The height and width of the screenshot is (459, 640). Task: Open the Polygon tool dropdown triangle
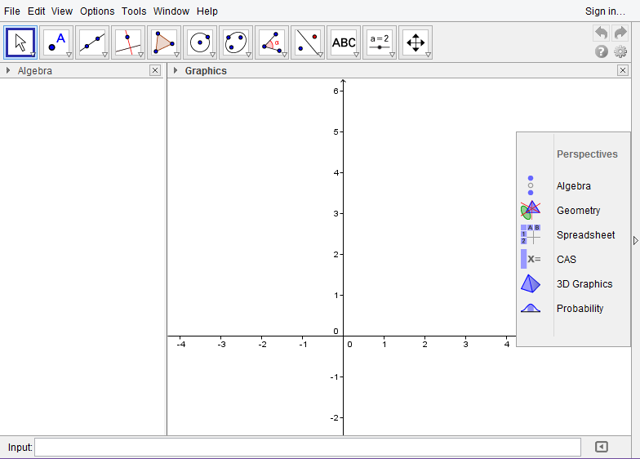pyautogui.click(x=177, y=55)
